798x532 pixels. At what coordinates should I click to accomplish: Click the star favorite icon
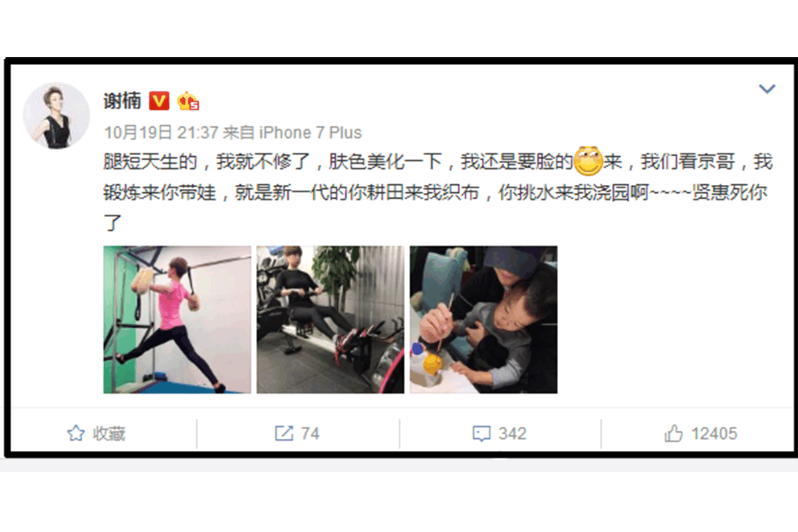coord(76,434)
